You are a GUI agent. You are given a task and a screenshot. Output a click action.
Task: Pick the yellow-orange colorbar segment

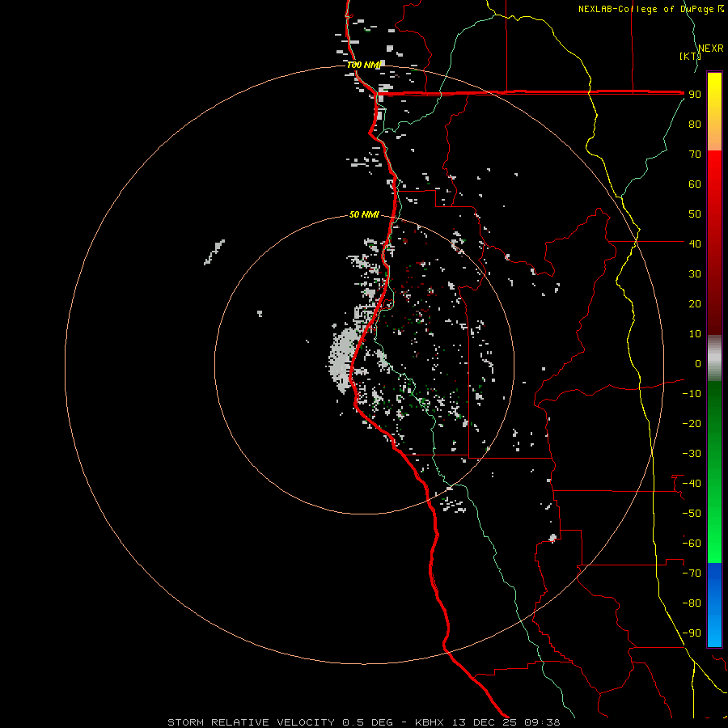pyautogui.click(x=714, y=112)
